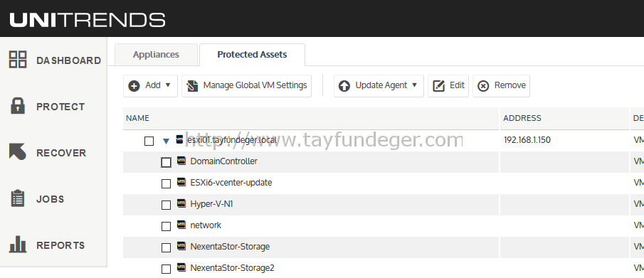Select the ESXi6-vcenter-update row name
Screen dimensions: 644x278
pyautogui.click(x=231, y=182)
